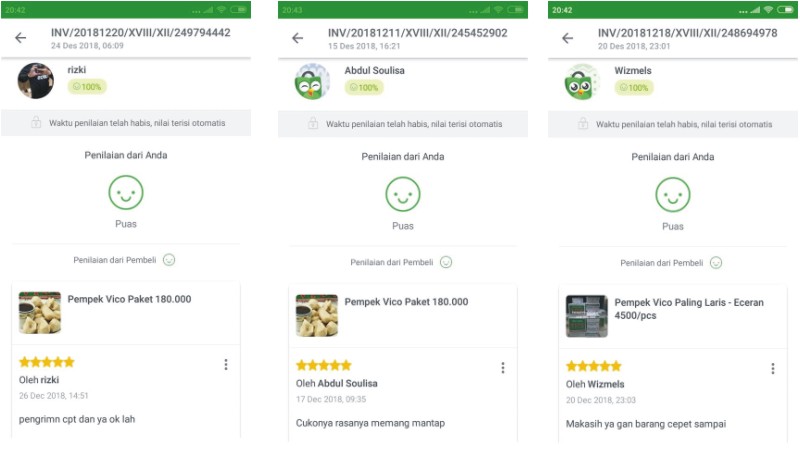The width and height of the screenshot is (800, 450).
Task: Expand Penilaian dari Pembeli for Abdul Soulisa
Action: (447, 262)
